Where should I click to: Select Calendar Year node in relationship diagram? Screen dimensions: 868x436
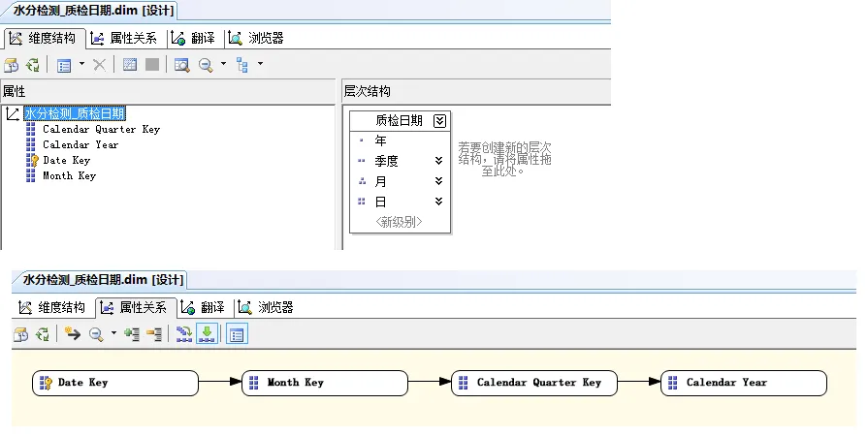click(x=744, y=383)
